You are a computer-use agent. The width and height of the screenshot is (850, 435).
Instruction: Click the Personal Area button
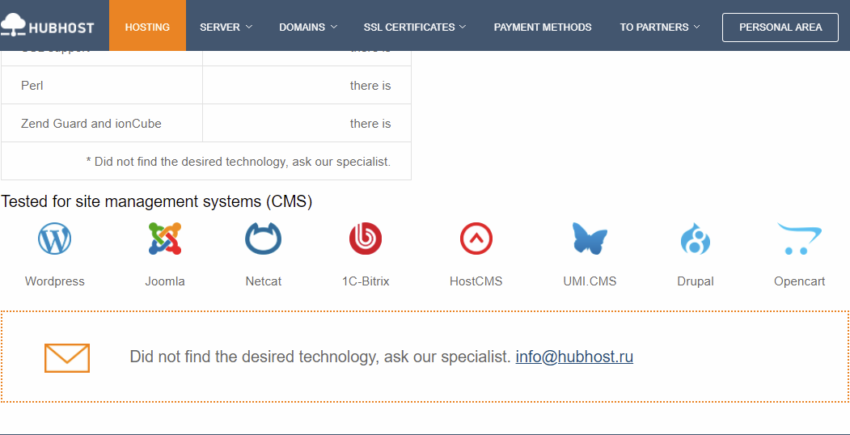click(x=780, y=27)
